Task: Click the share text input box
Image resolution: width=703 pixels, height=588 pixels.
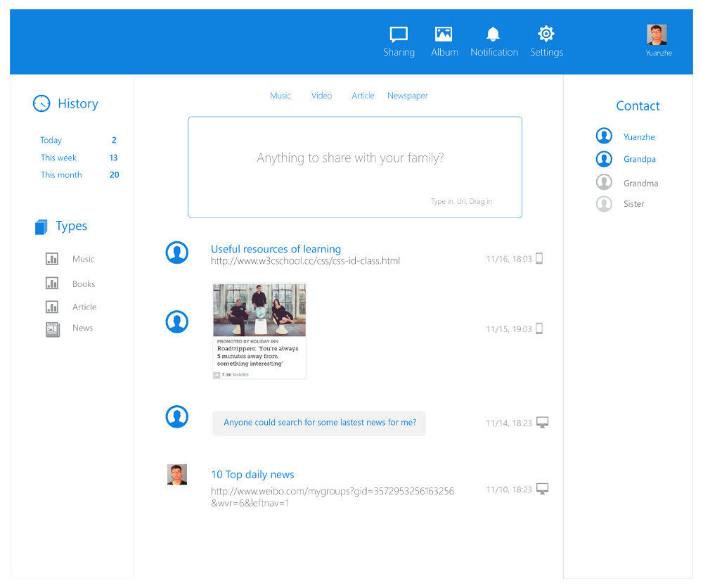Action: (x=354, y=167)
